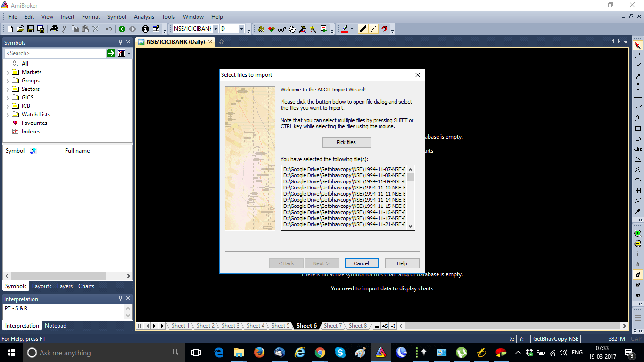Expand the GICS tree node
The width and height of the screenshot is (644, 362).
click(8, 98)
